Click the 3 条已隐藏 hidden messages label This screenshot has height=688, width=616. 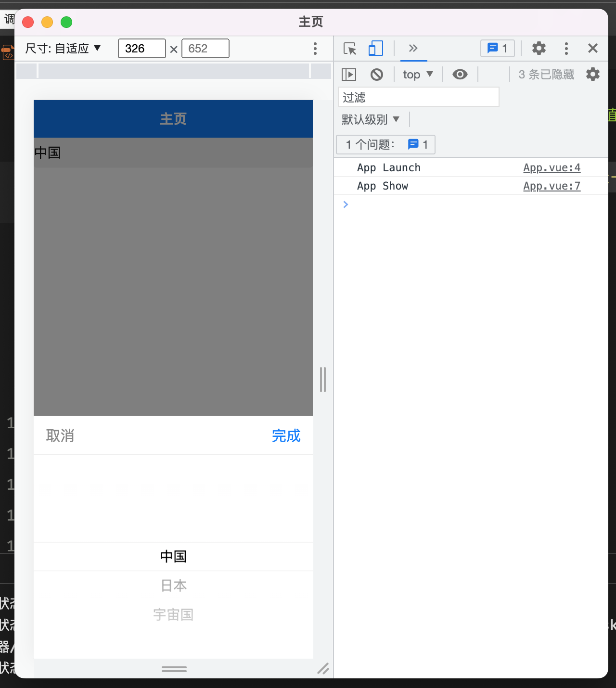[x=546, y=75]
